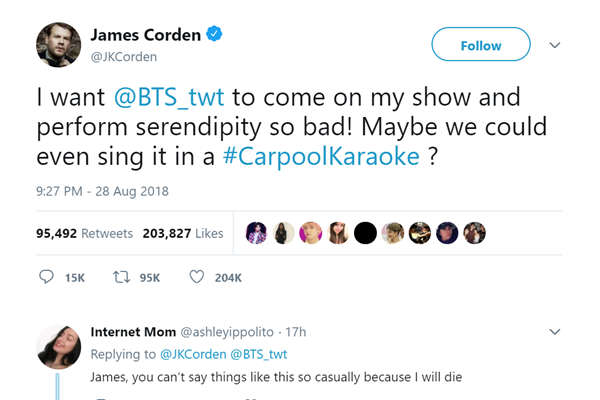This screenshot has width=600, height=400.
Task: Open dropdown chevron on Internet Mom reply
Action: point(556,332)
